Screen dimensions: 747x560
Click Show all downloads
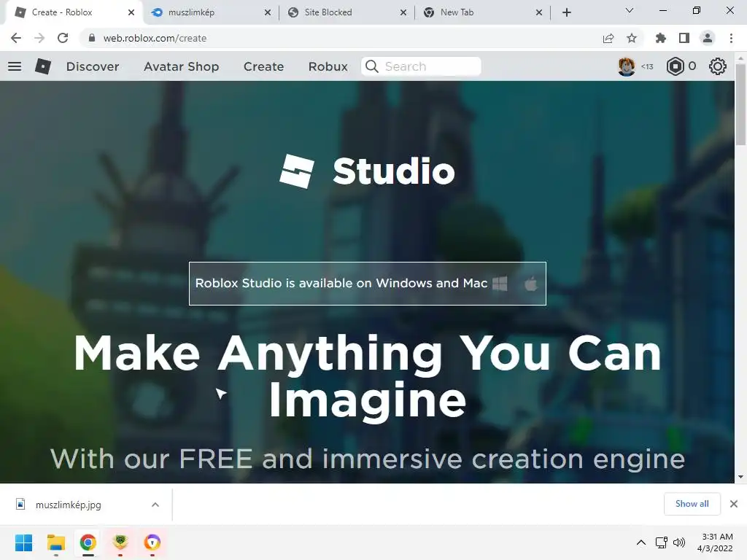pyautogui.click(x=692, y=504)
